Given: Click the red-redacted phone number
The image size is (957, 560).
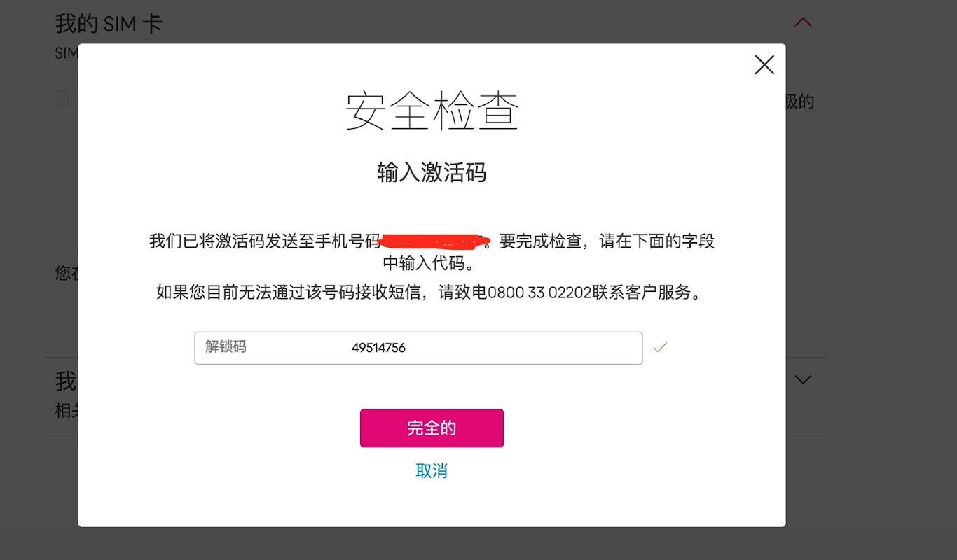Looking at the screenshot, I should click(434, 242).
